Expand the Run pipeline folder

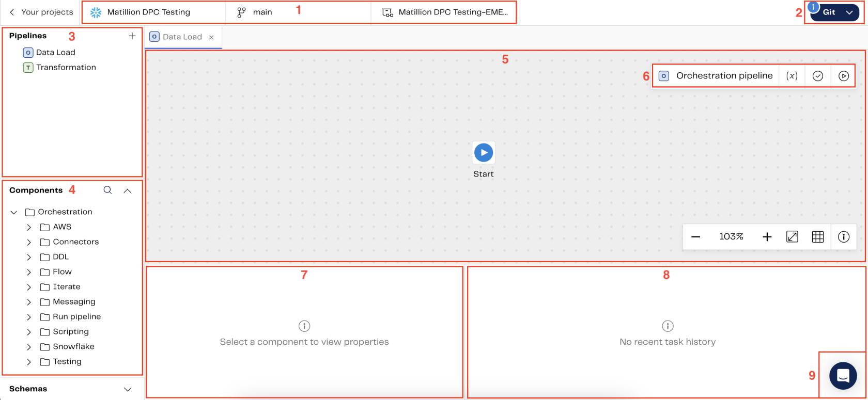[x=29, y=317]
